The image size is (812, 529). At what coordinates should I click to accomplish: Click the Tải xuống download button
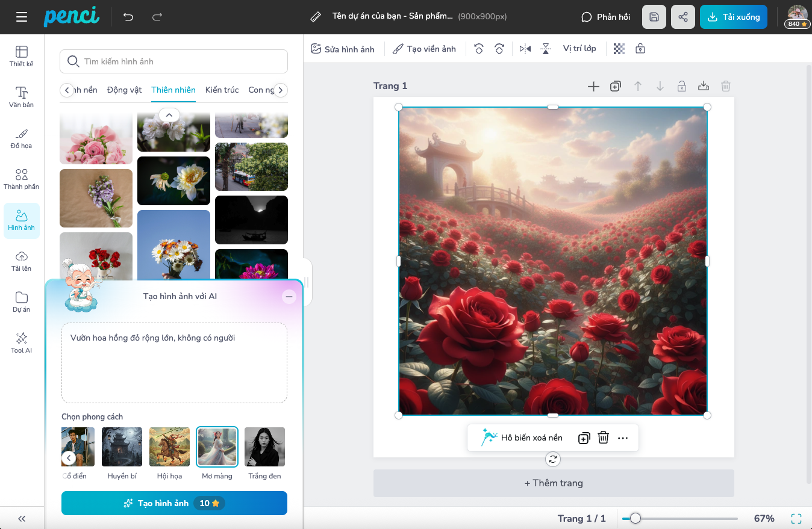734,17
